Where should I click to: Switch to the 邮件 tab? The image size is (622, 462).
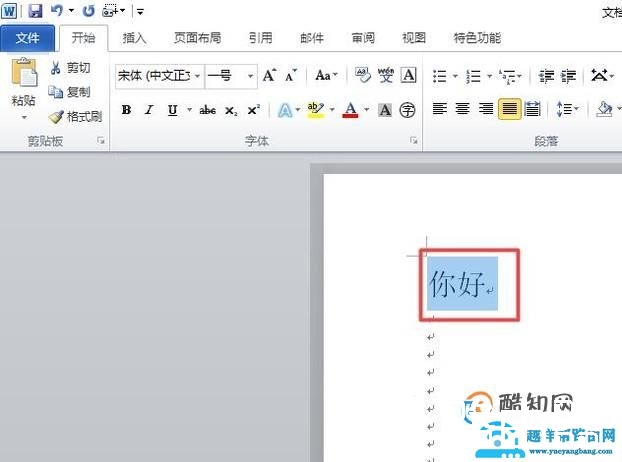tap(312, 38)
